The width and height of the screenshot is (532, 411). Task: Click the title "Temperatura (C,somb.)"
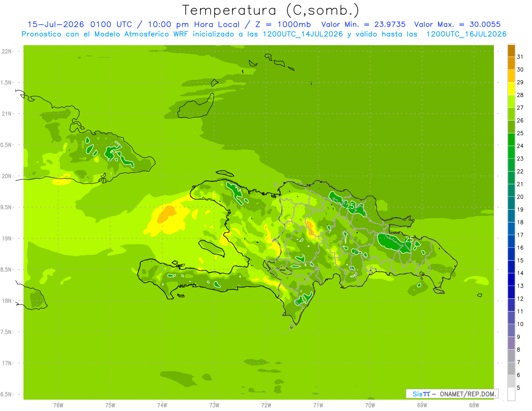click(270, 10)
